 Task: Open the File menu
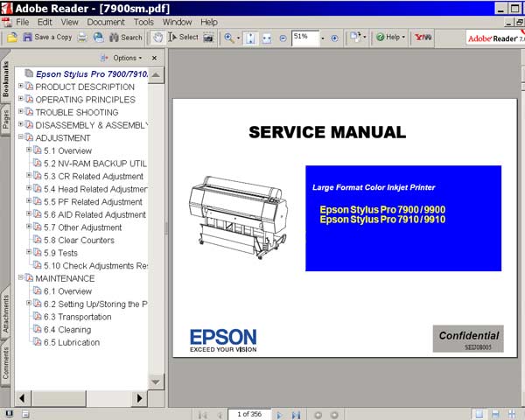[x=23, y=22]
